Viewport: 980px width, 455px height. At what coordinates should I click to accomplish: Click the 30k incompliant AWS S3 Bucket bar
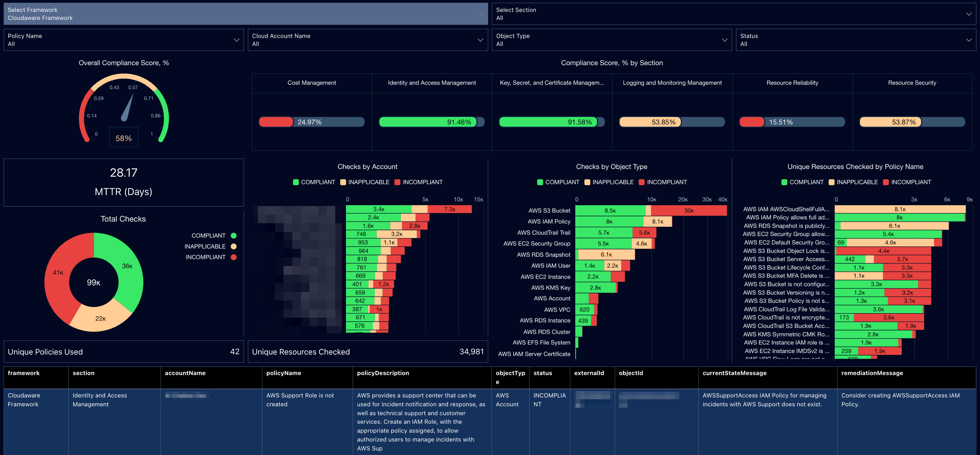coord(689,211)
